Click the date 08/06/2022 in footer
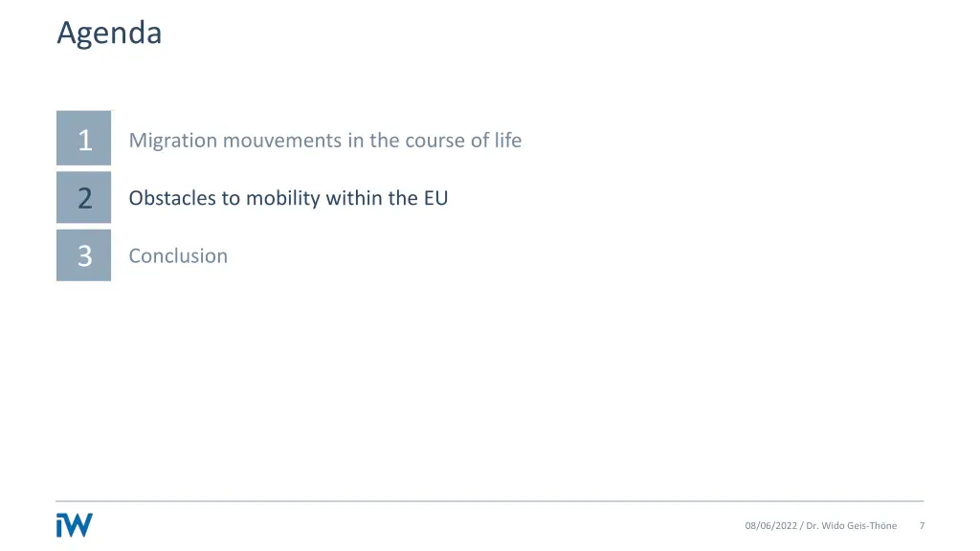Viewport: 980px width, 551px height. tap(771, 526)
